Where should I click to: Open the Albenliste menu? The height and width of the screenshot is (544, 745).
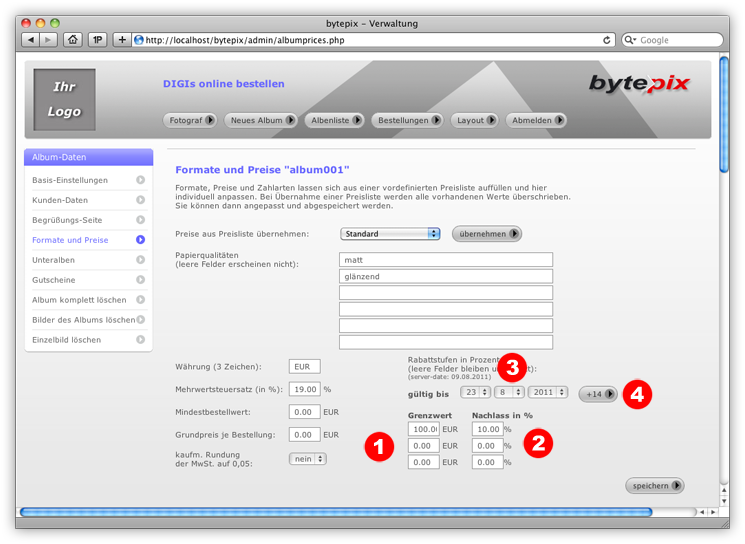point(335,120)
